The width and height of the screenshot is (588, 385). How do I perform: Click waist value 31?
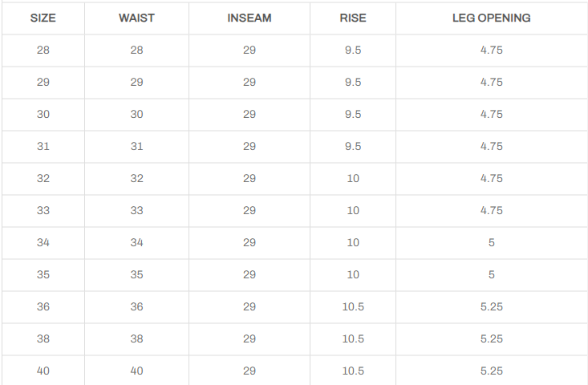point(136,146)
